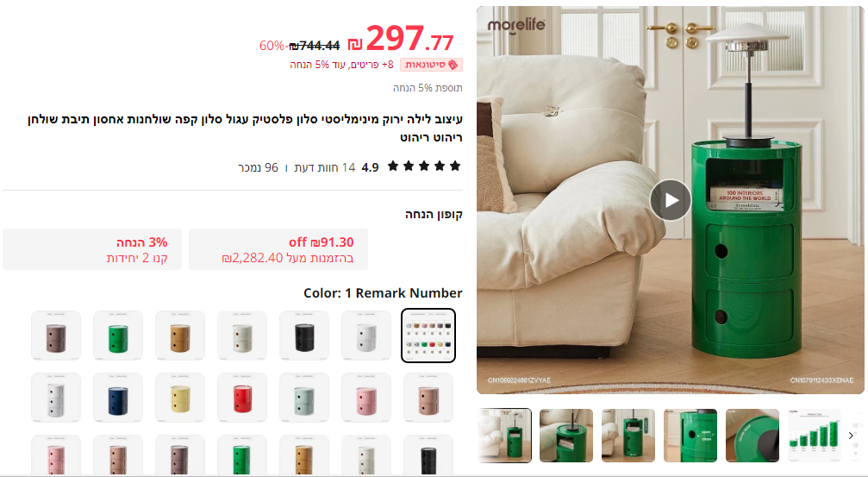Screen dimensions: 868x477
Task: Advance thumbnails with the right chevron
Action: pyautogui.click(x=851, y=436)
